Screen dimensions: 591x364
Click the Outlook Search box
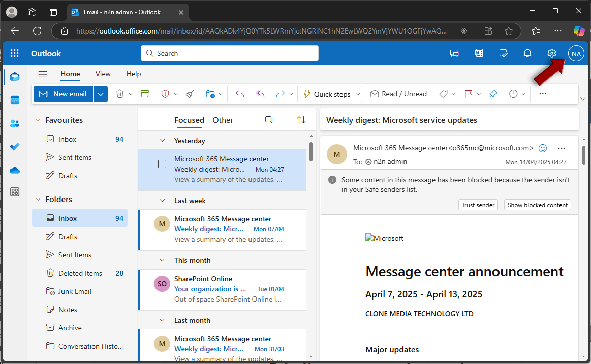[x=230, y=53]
